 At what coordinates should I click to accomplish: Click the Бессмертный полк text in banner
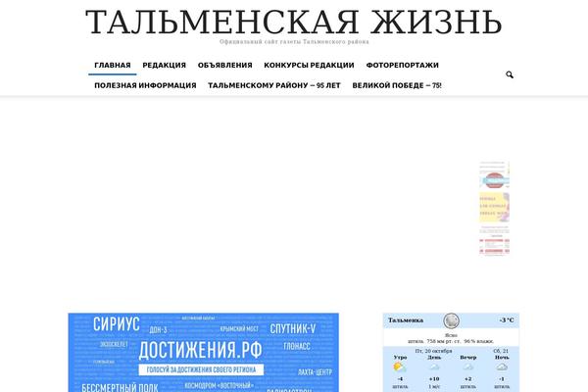pyautogui.click(x=120, y=387)
